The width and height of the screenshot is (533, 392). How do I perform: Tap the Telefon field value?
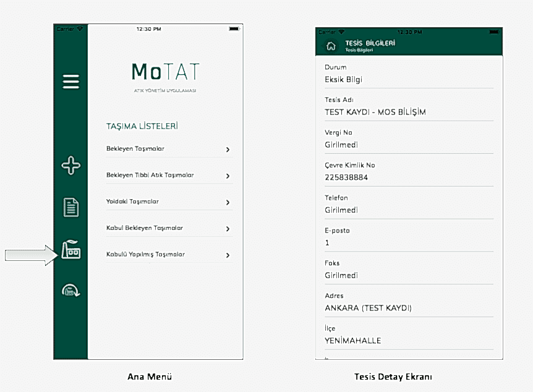click(341, 210)
